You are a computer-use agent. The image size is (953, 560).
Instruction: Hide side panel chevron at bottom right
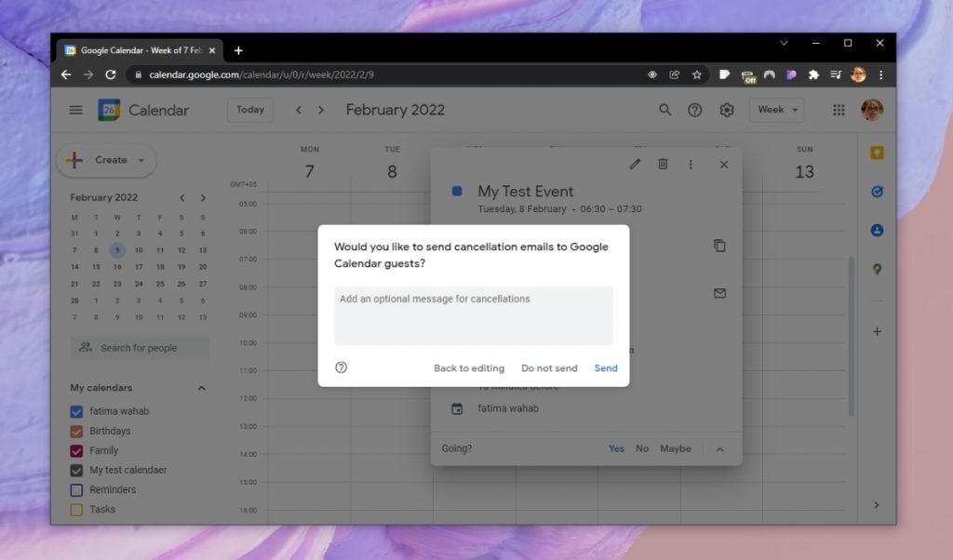point(876,505)
